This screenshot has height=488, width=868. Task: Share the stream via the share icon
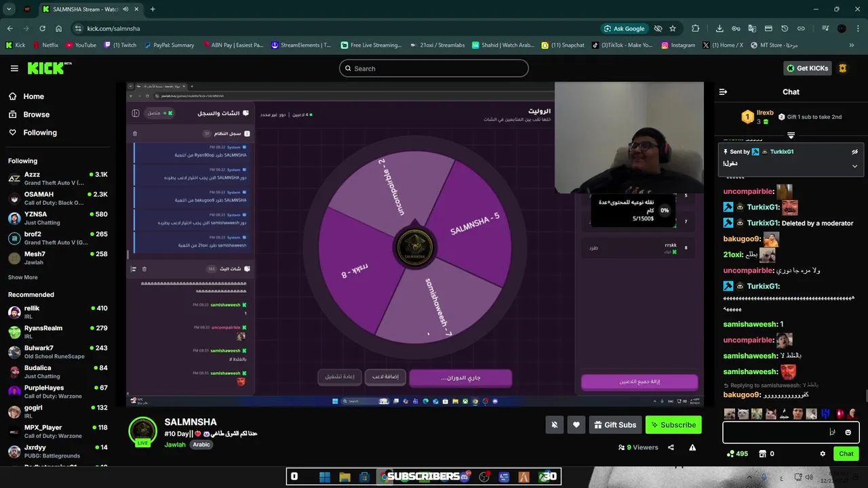click(671, 447)
